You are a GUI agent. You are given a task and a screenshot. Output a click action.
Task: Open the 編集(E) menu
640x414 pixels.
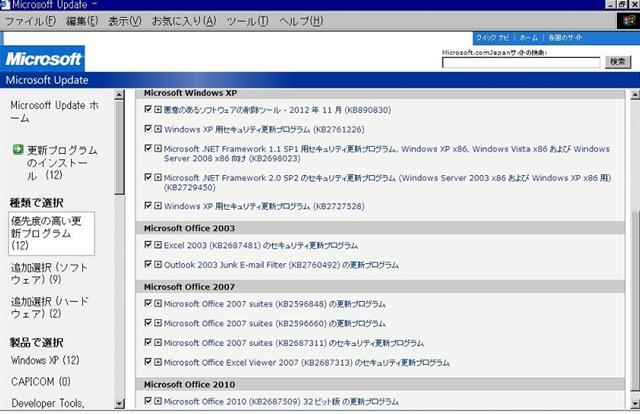point(82,21)
